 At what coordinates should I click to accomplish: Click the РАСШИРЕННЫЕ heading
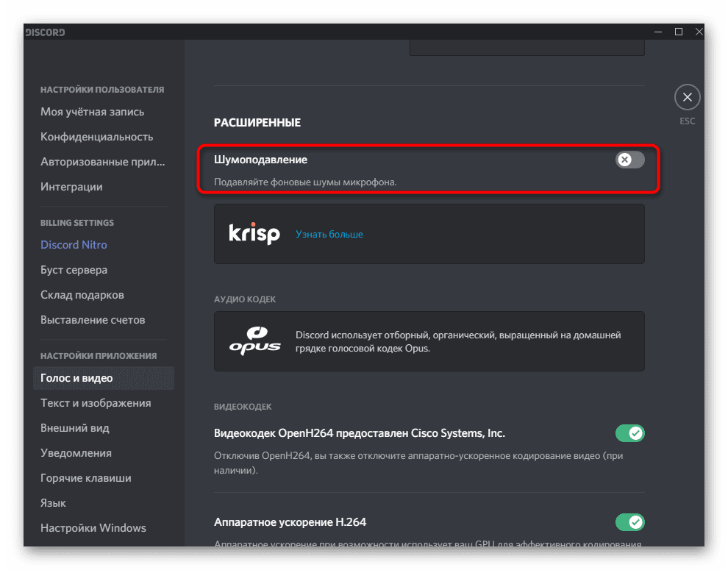coord(257,123)
